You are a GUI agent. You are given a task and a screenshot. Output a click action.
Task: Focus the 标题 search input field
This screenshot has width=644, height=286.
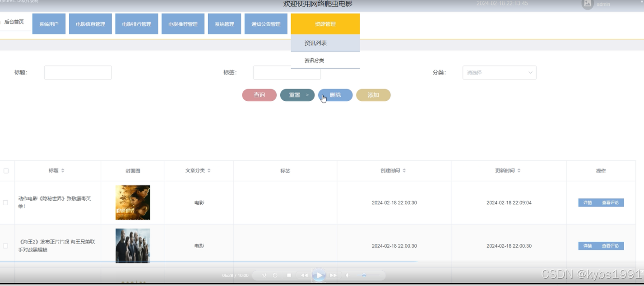[78, 73]
